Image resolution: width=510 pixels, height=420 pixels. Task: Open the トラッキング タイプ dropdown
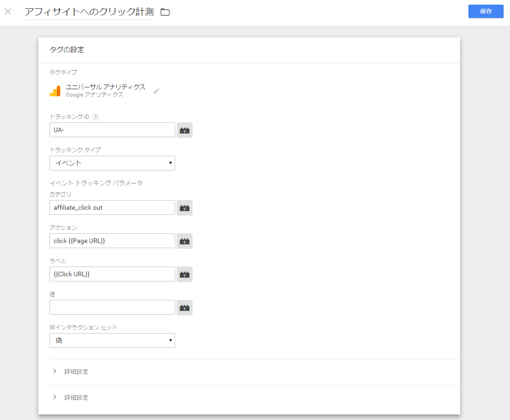click(112, 163)
